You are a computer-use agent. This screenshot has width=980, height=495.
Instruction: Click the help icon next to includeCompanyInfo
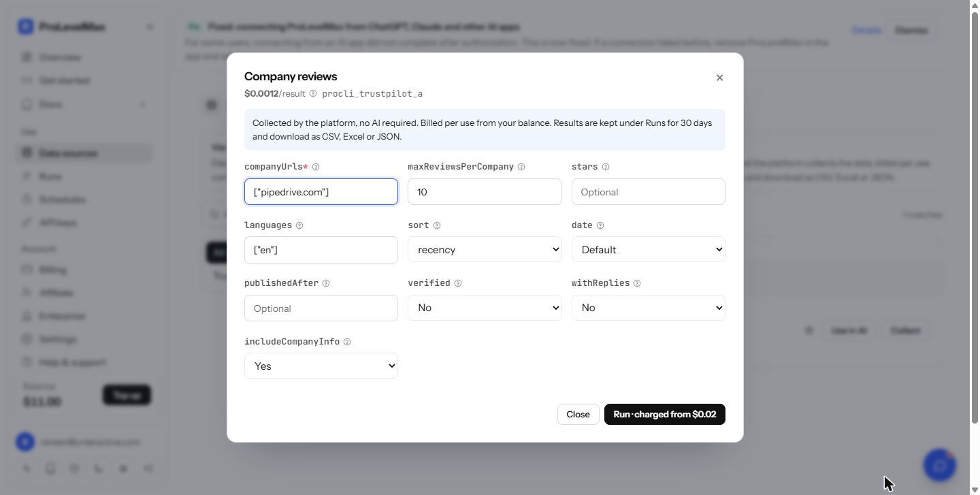click(x=347, y=342)
